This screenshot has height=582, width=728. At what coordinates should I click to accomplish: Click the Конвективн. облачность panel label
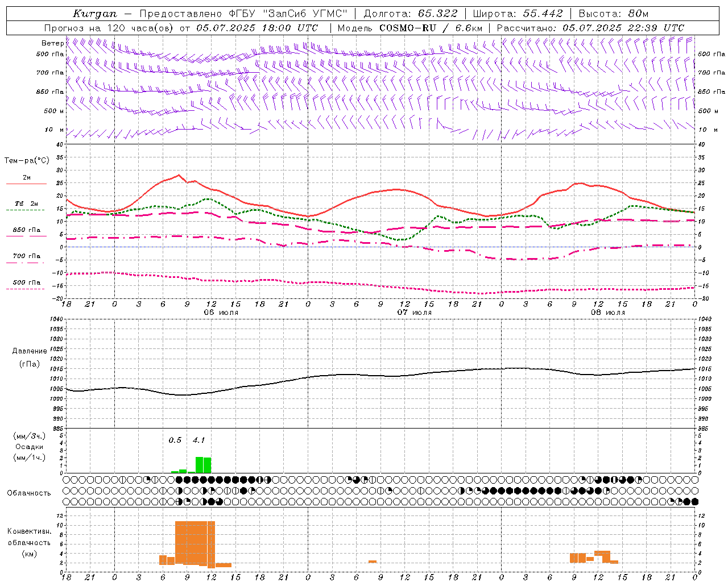(x=29, y=542)
